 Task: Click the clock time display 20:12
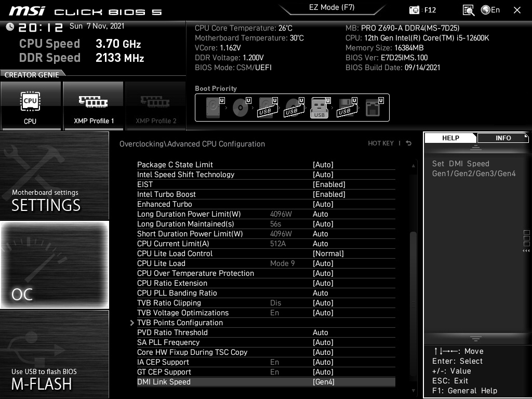point(41,27)
